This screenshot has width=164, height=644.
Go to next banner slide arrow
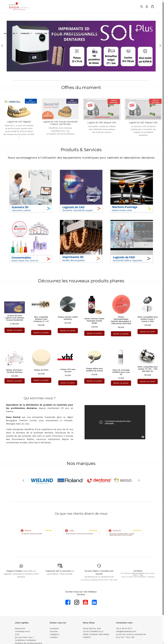160,46
